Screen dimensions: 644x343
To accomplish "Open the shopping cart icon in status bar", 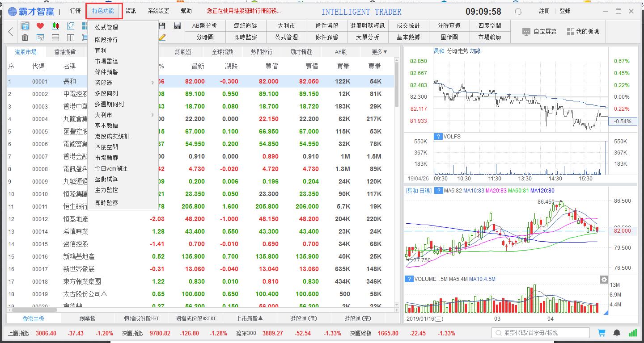I will (x=602, y=333).
